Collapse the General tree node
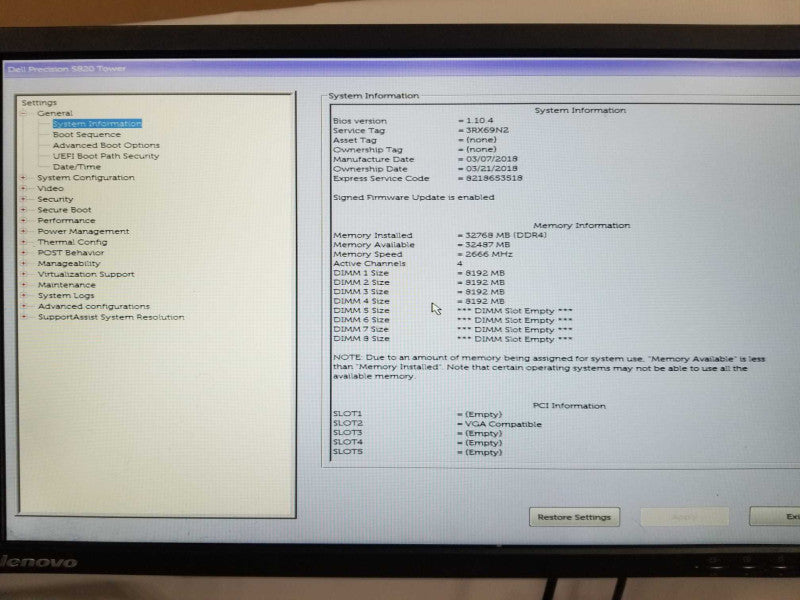Viewport: 800px width, 600px height. coord(23,113)
